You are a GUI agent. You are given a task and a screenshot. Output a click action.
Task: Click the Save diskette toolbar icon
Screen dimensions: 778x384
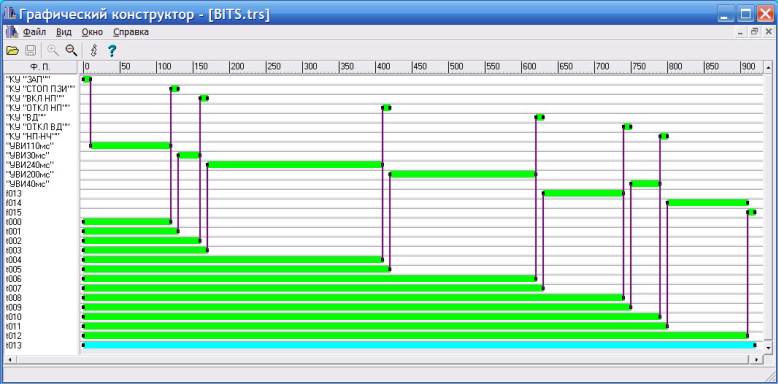[30, 50]
